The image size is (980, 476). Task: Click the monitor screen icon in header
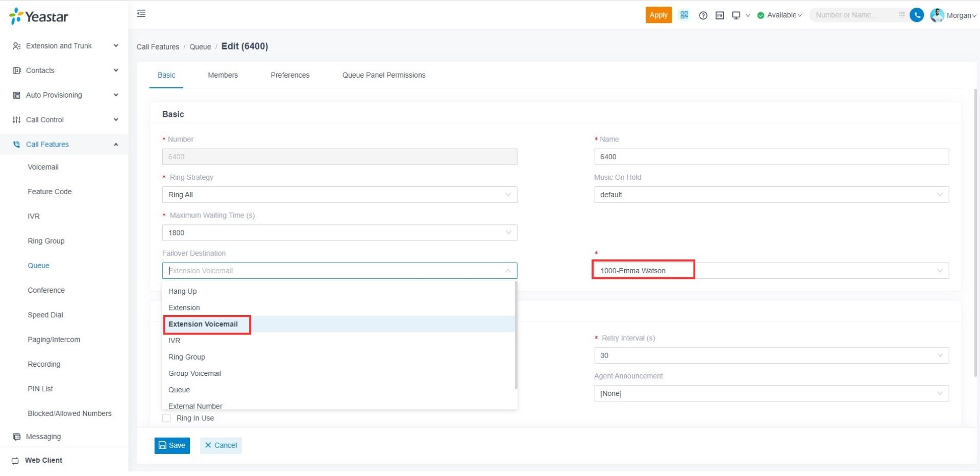click(x=736, y=15)
